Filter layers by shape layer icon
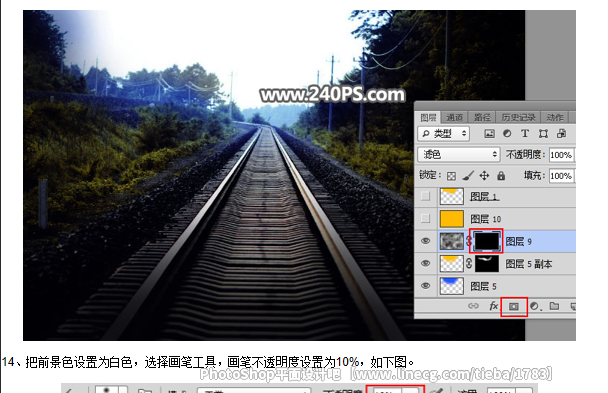The image size is (608, 393). point(543,134)
